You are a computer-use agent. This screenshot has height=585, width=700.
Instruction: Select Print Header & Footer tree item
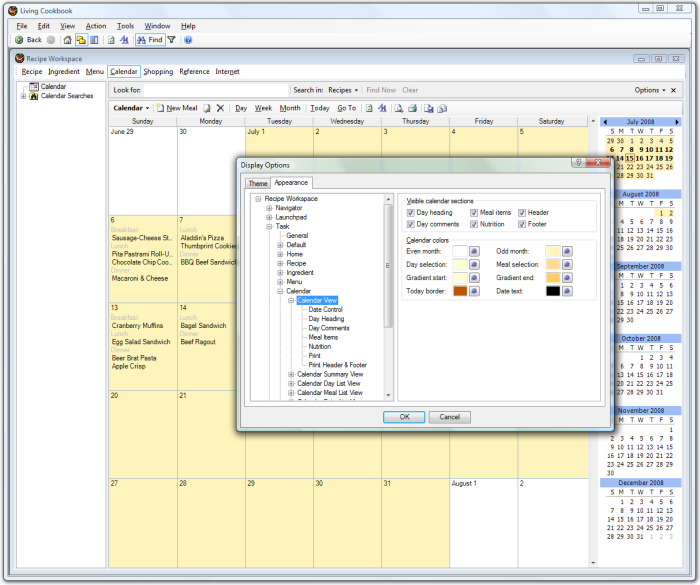tap(338, 365)
